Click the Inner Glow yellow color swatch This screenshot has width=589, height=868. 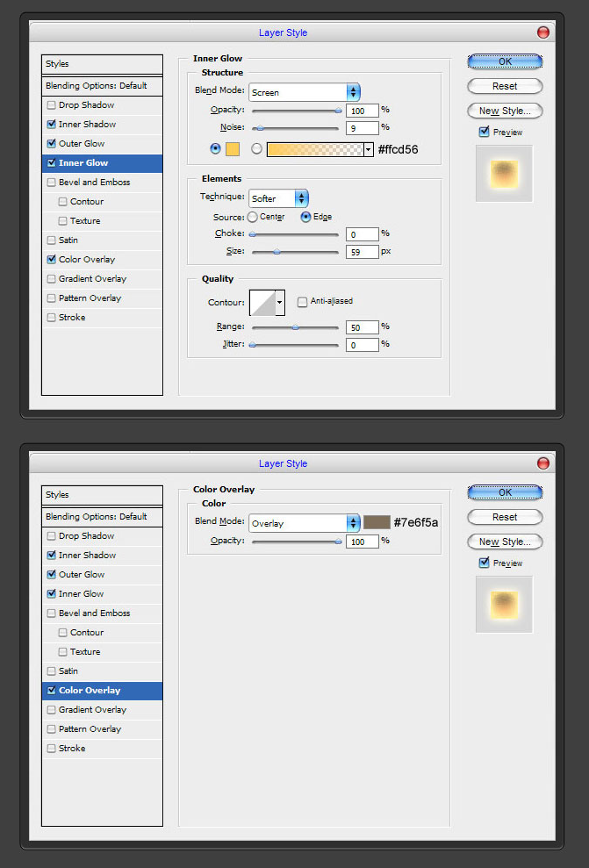coord(233,149)
